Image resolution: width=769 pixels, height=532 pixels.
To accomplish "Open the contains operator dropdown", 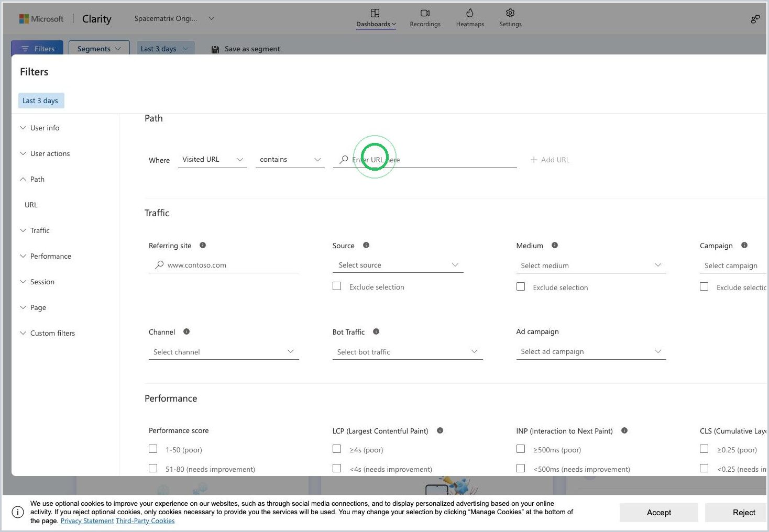I will point(290,160).
